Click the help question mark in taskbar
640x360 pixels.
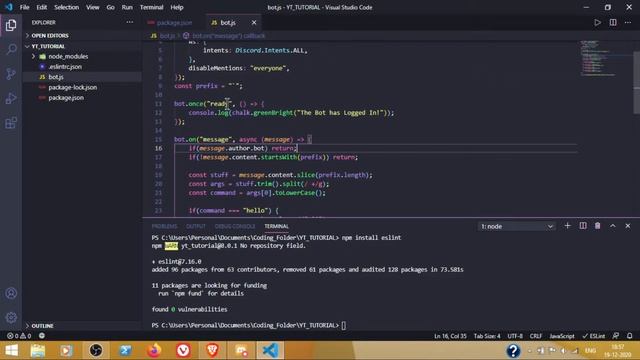click(513, 351)
